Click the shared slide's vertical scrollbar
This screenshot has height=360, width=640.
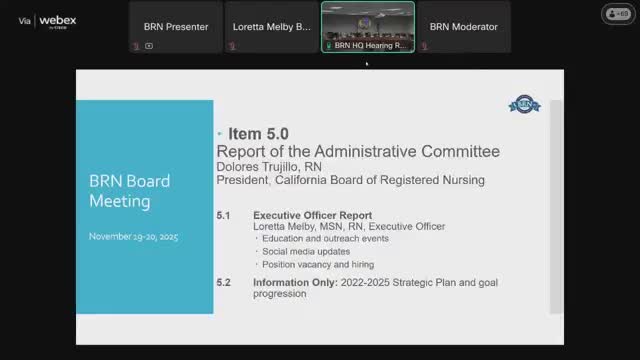point(556,207)
